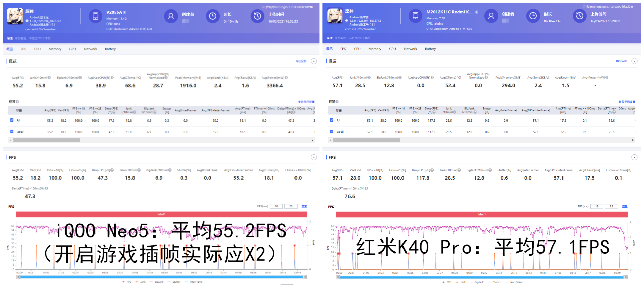Click the reset link beside FPS threshold, right chart

point(625,206)
